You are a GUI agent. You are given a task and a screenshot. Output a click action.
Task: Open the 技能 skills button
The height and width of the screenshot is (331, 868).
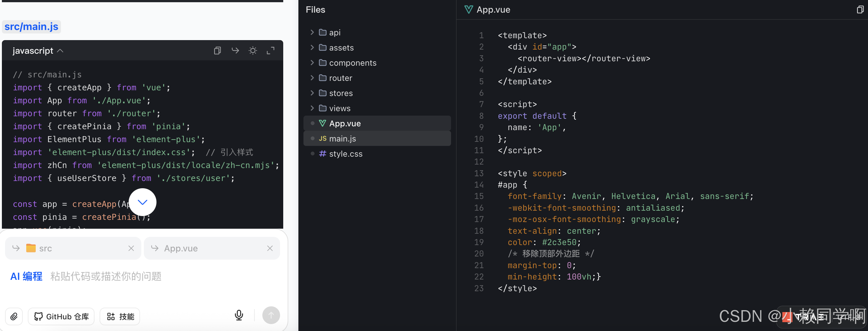coord(120,316)
